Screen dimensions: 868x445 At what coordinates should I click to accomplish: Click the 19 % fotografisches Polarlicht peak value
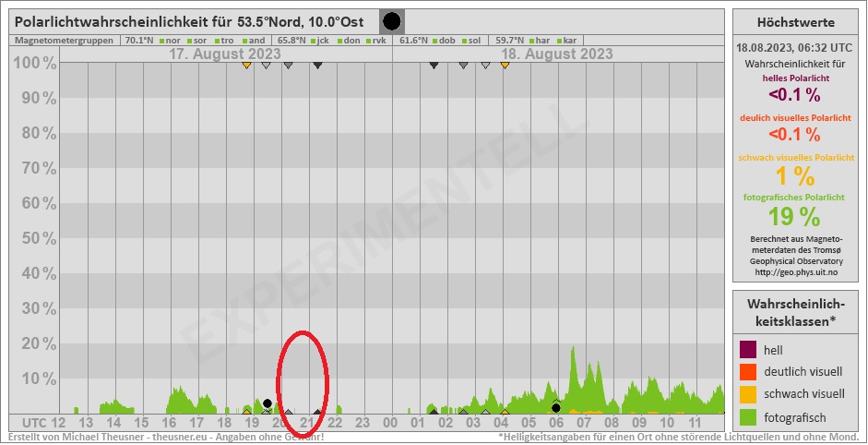794,216
